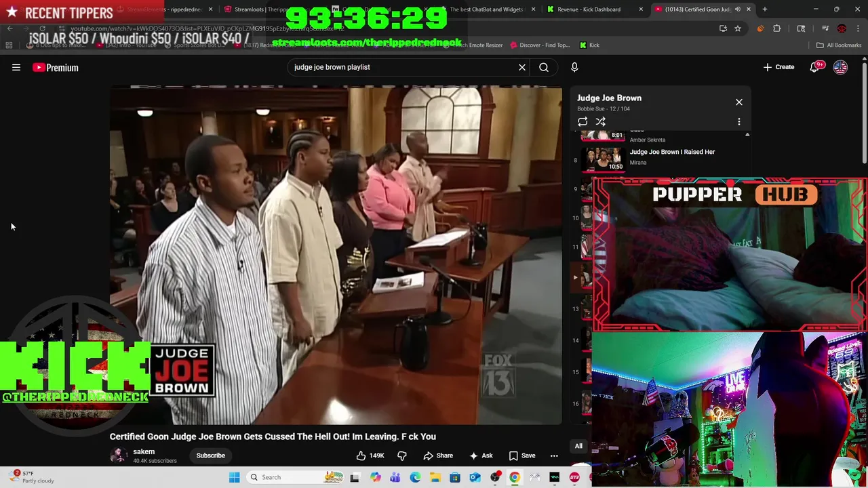Open the sakem channel name link
Viewport: 868px width, 488px height.
point(144,451)
